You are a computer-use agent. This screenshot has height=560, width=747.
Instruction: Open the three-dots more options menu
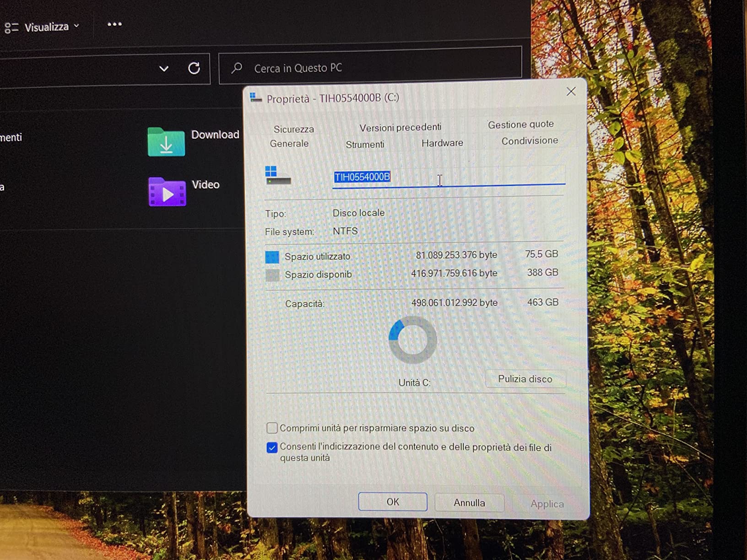tap(114, 24)
